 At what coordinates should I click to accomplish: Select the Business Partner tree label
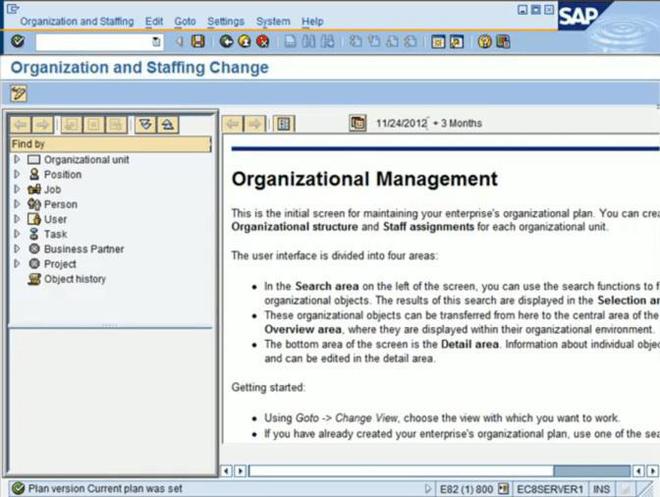84,249
